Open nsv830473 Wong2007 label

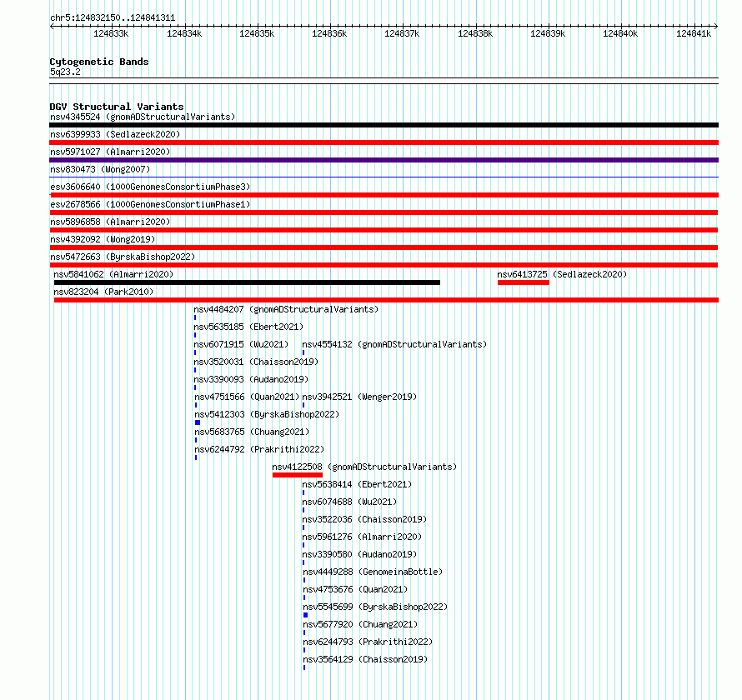[100, 169]
